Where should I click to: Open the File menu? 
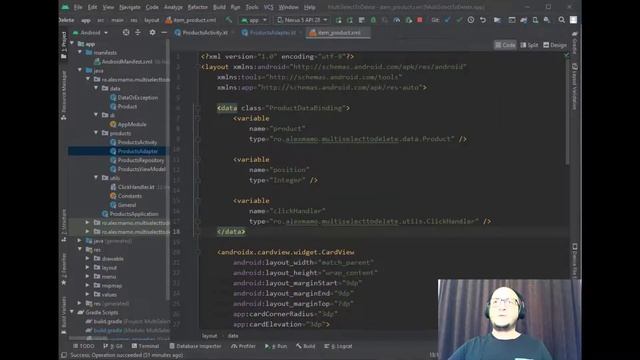pyautogui.click(x=78, y=7)
